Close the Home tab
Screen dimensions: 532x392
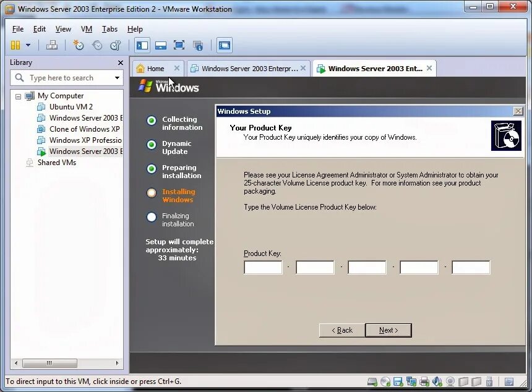pos(177,68)
